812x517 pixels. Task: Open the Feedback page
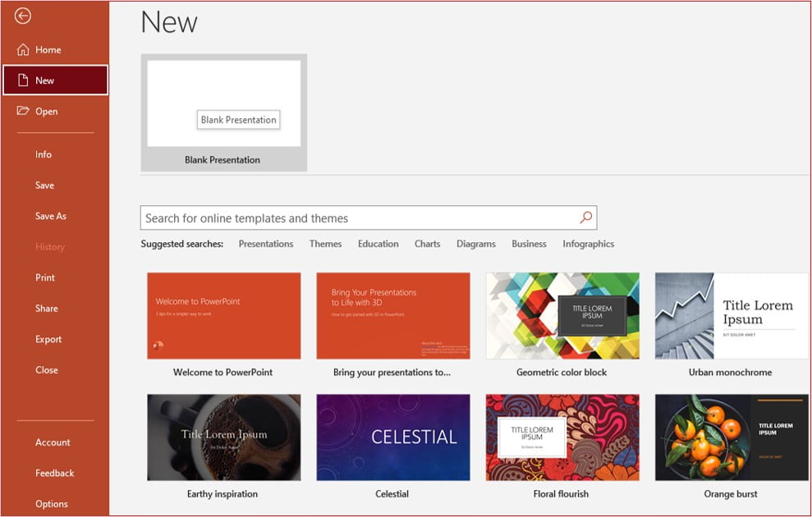coord(55,473)
